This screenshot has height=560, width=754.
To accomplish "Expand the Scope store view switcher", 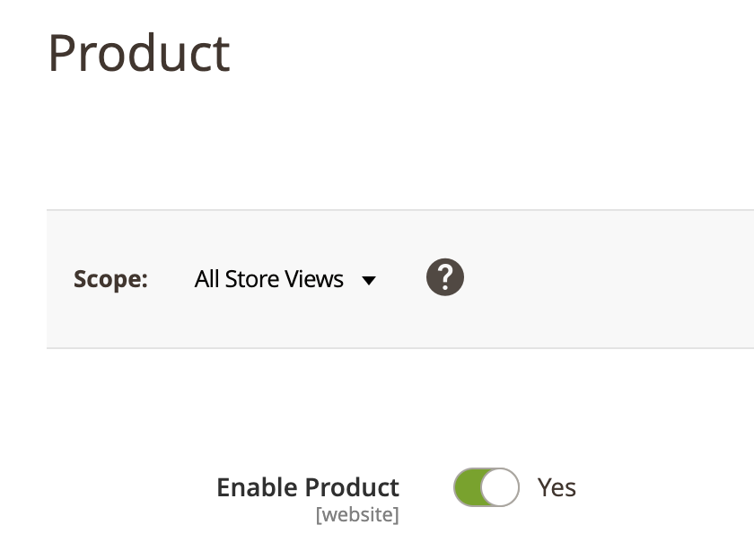I will (285, 279).
